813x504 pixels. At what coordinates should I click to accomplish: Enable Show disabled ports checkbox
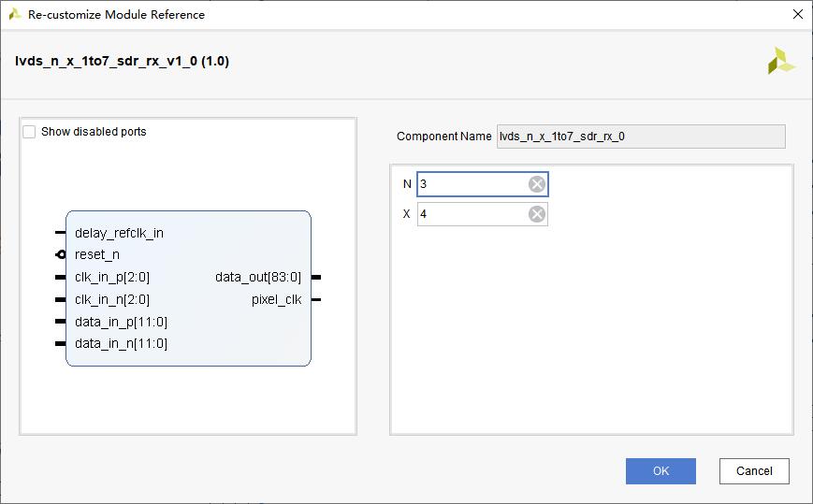pos(29,132)
